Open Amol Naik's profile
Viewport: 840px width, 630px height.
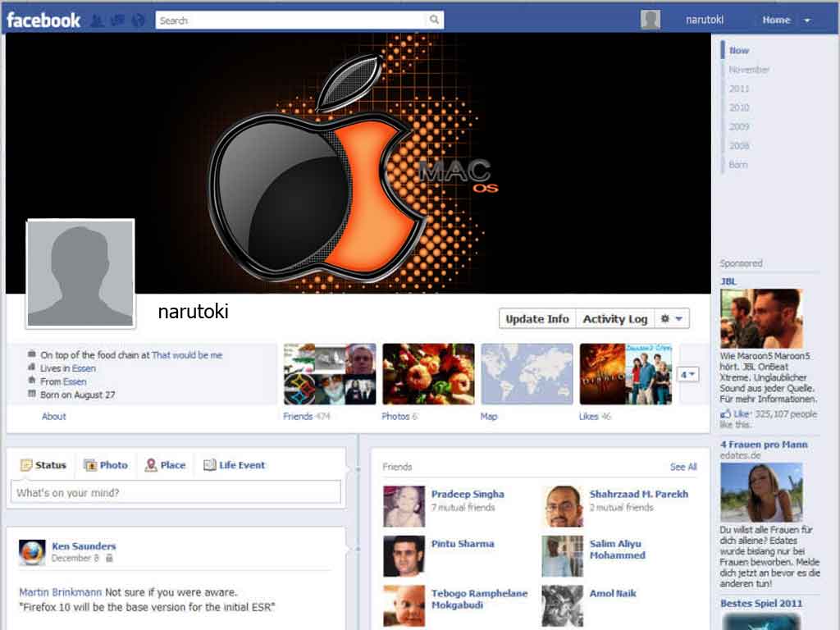(x=613, y=593)
